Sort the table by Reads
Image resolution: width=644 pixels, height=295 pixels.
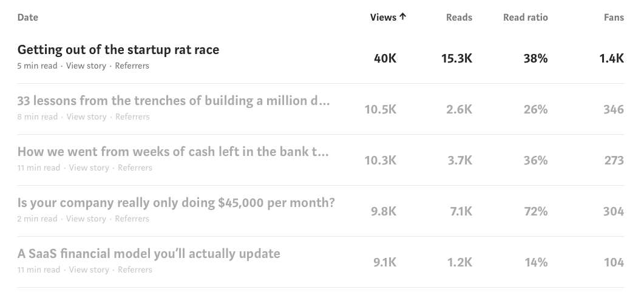point(459,18)
